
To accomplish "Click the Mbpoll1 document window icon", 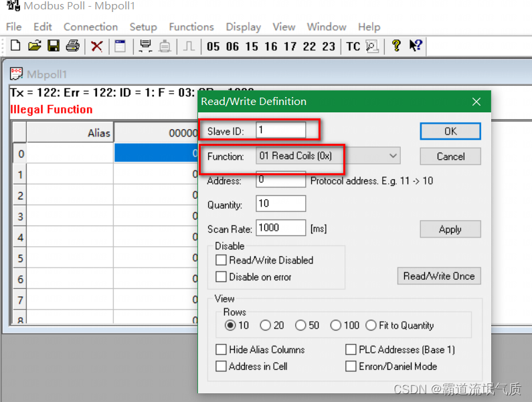I will click(x=16, y=74).
